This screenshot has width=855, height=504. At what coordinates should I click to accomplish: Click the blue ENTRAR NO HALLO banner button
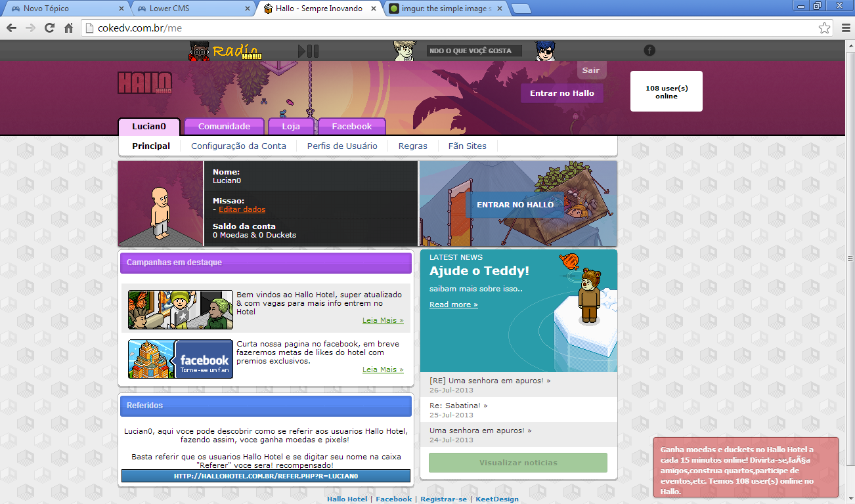pos(515,205)
